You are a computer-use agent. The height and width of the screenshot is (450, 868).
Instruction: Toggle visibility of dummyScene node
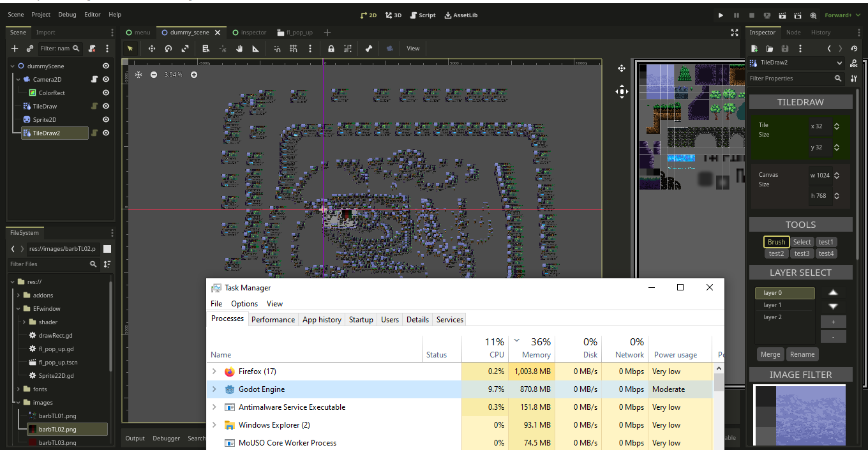click(106, 66)
